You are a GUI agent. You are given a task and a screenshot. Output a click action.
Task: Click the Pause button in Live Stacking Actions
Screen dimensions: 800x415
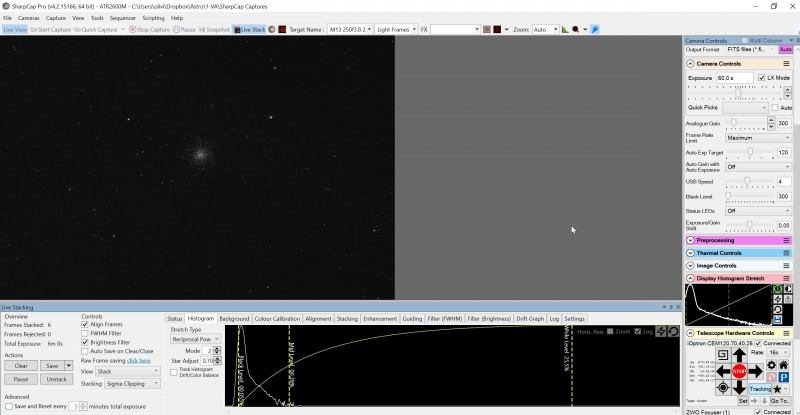pyautogui.click(x=21, y=379)
